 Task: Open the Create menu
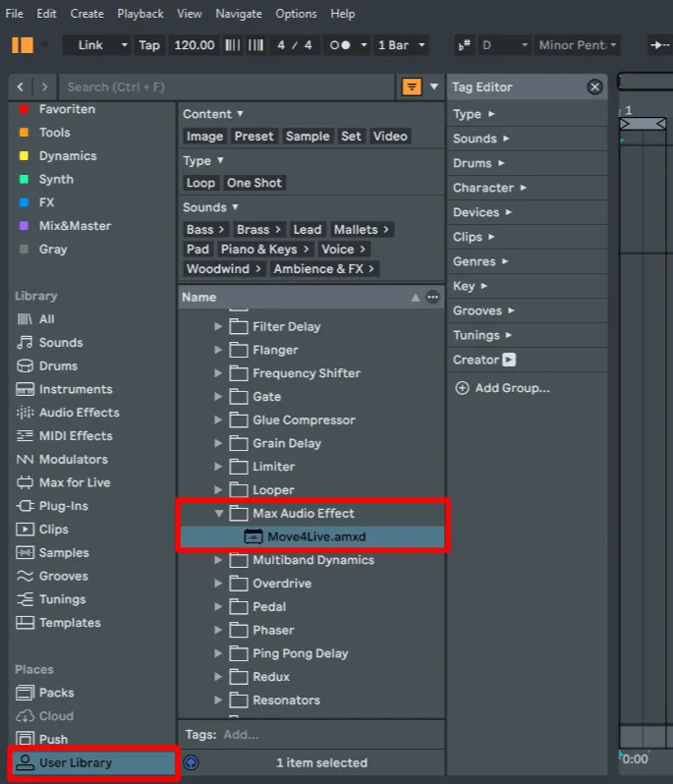pos(87,14)
